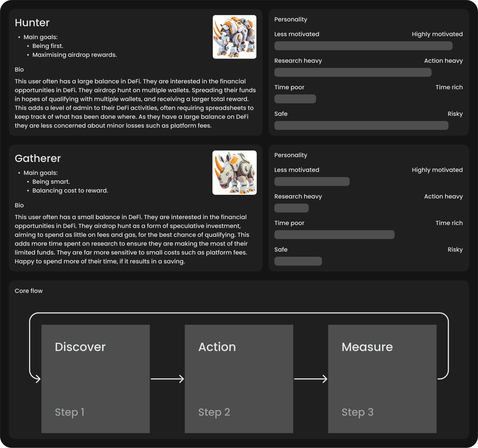Image resolution: width=478 pixels, height=448 pixels.
Task: Click the 'Maximising airdrop rewards' bullet
Action: point(75,55)
